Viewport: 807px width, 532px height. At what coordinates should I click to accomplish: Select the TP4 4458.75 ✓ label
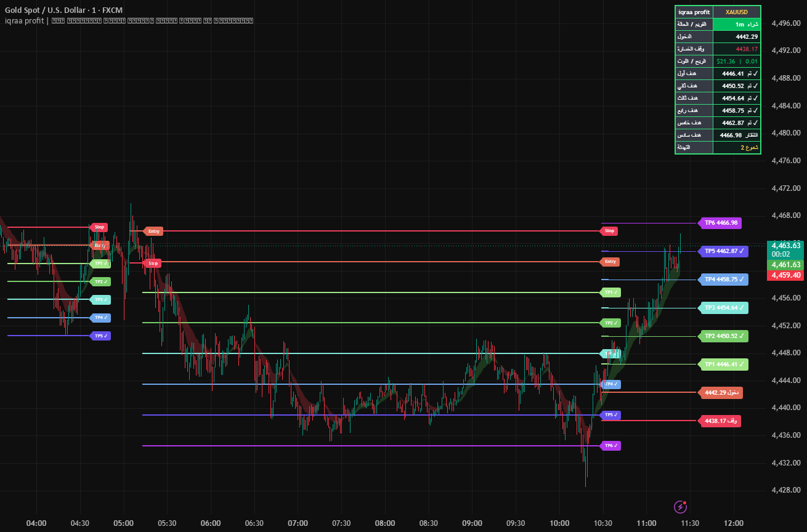[x=723, y=280]
